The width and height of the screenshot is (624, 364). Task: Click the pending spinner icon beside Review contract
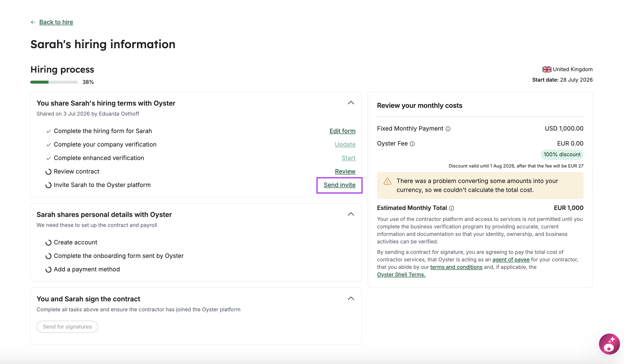48,172
